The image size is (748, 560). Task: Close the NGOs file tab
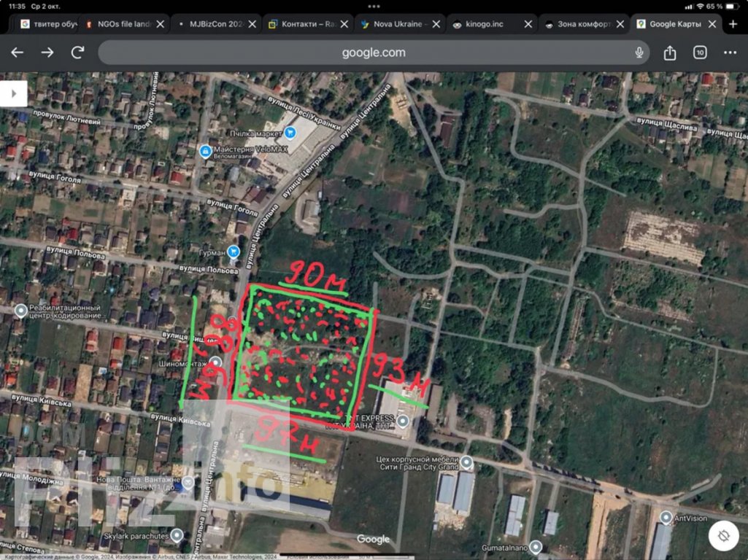tap(161, 24)
